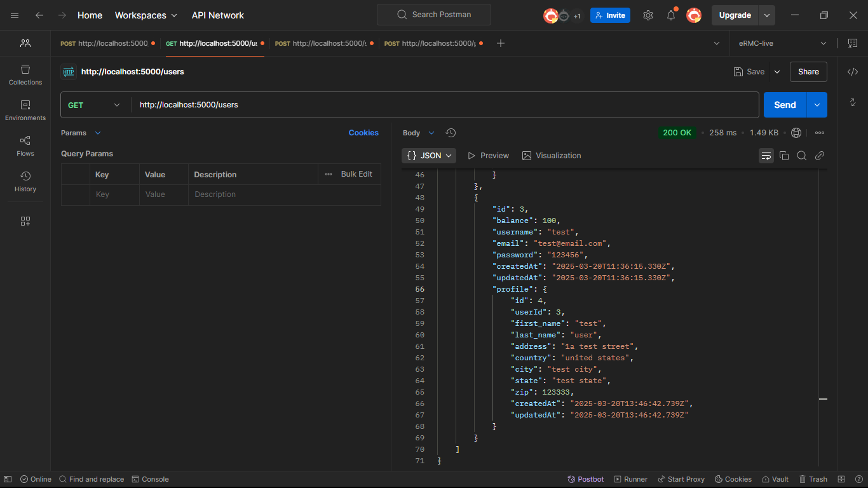Open Flows in the sidebar
This screenshot has width=868, height=488.
tap(25, 146)
